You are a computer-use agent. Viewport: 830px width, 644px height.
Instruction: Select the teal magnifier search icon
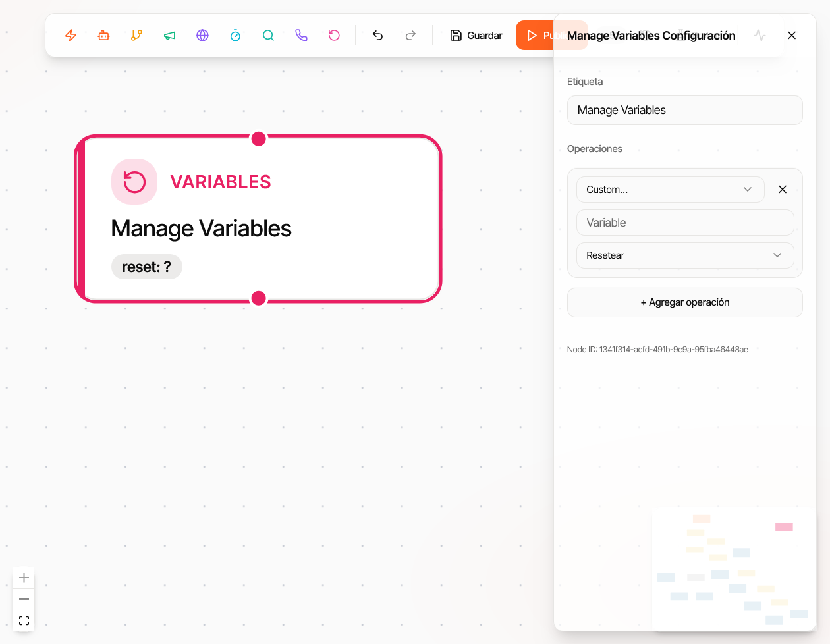pyautogui.click(x=268, y=36)
